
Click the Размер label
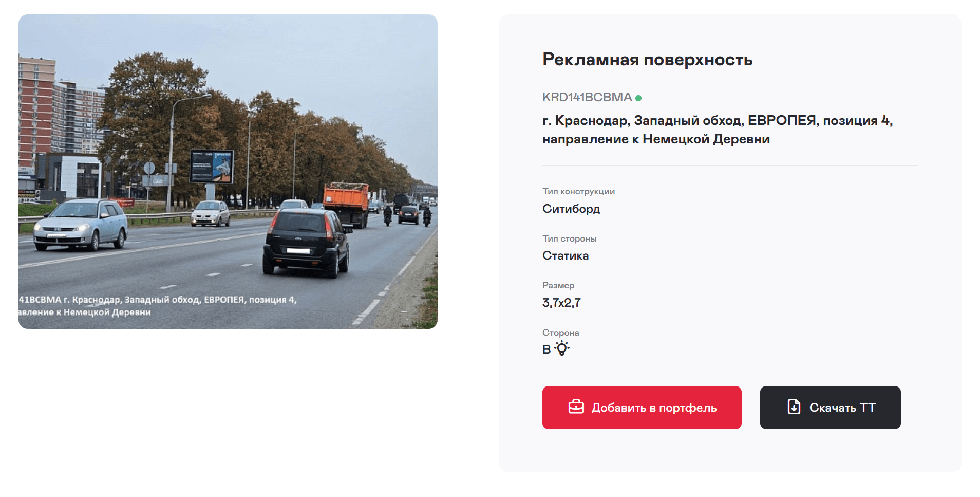[x=558, y=285]
